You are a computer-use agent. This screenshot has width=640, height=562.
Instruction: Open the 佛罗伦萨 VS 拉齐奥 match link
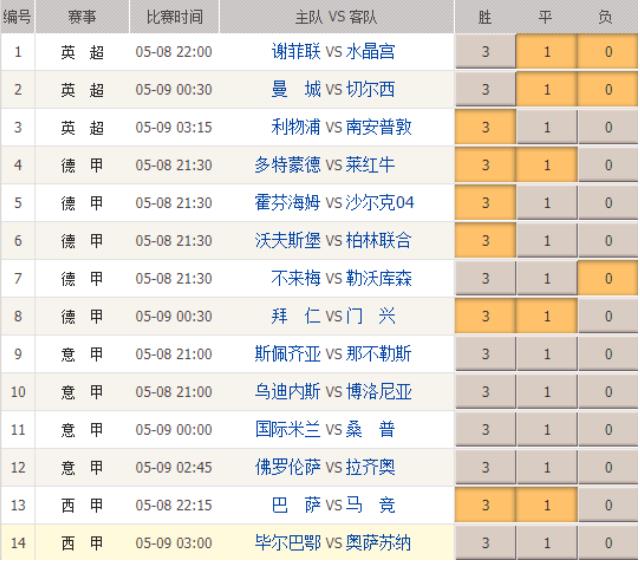325,467
